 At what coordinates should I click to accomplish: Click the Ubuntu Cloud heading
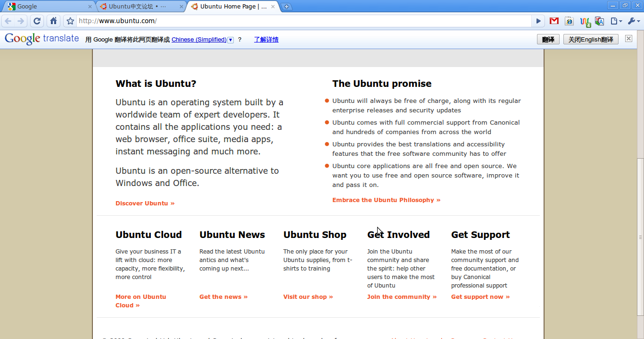click(149, 235)
